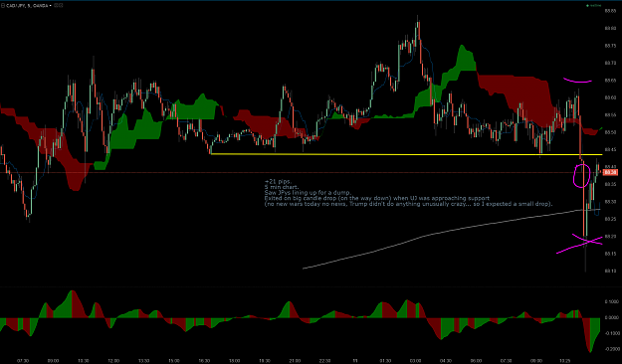
Task: Click the 88.75 price axis label
Action: 610,46
